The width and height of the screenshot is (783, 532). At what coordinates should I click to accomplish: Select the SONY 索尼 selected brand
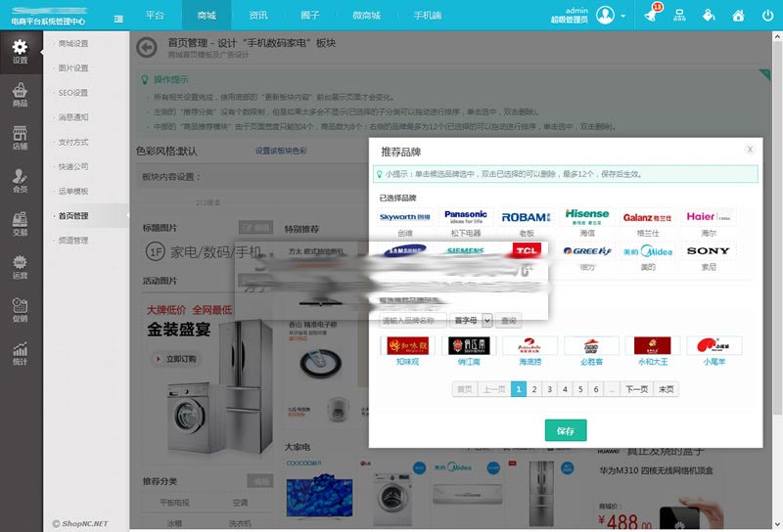(x=708, y=256)
